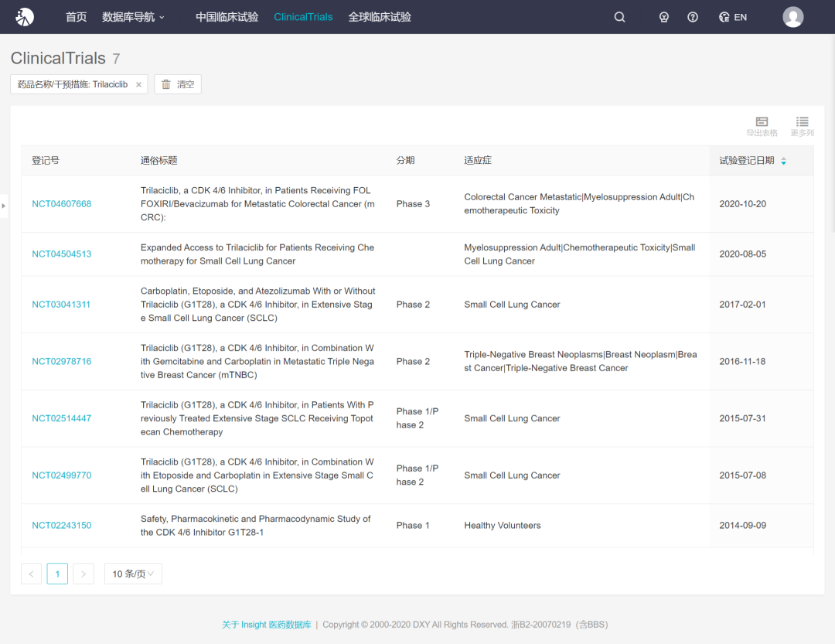Click the 导出表格 export table icon
The width and height of the screenshot is (835, 644).
tap(762, 127)
